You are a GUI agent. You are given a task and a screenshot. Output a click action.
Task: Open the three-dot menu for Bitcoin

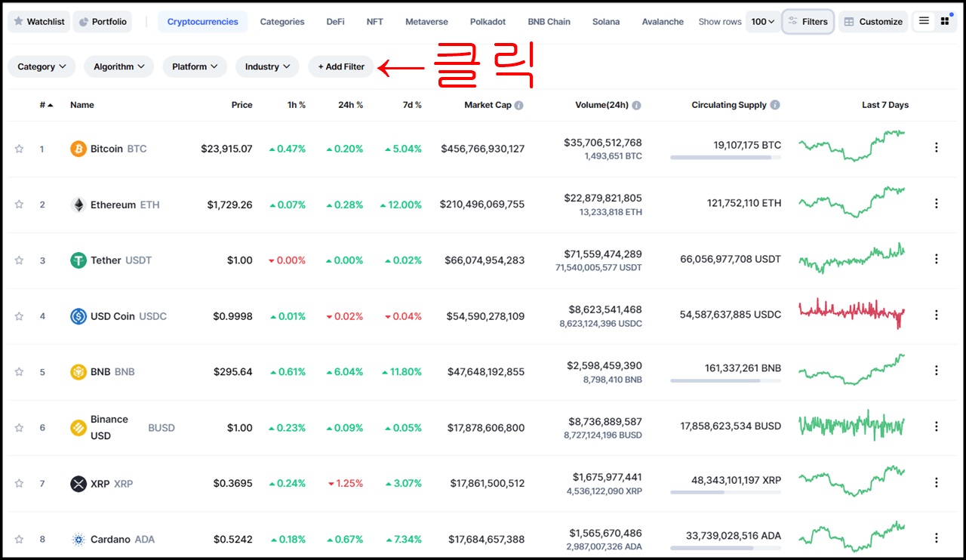coord(937,148)
